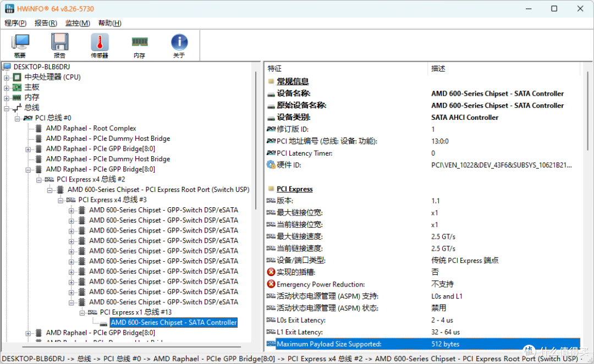
Task: Click the tree panel horizontal scrollbar
Action: pyautogui.click(x=131, y=346)
